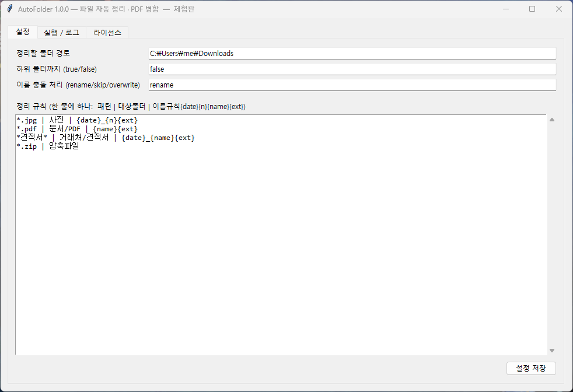
Task: Save settings with 설정 저장 button
Action: 531,368
